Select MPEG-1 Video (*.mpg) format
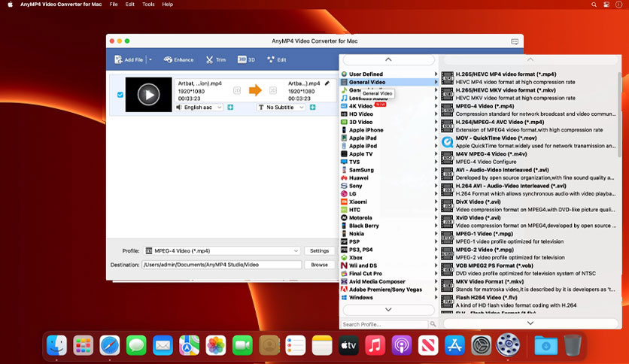629x364 pixels. 529,238
